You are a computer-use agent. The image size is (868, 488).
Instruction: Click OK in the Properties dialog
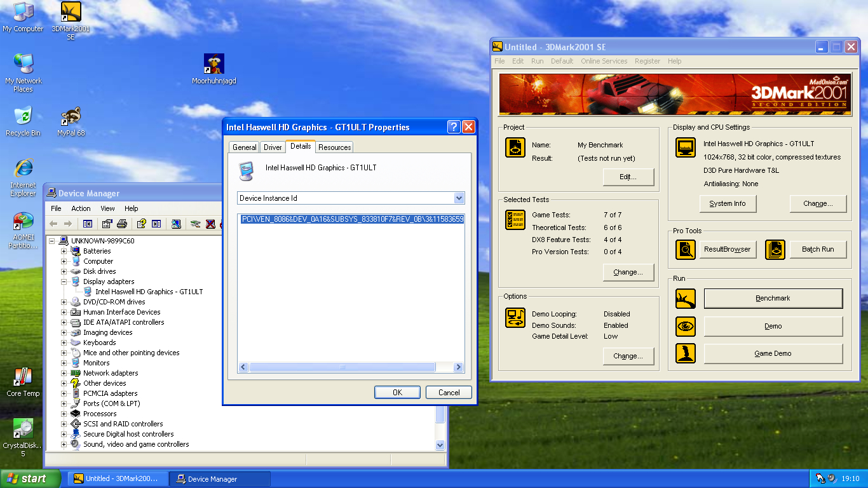point(398,393)
